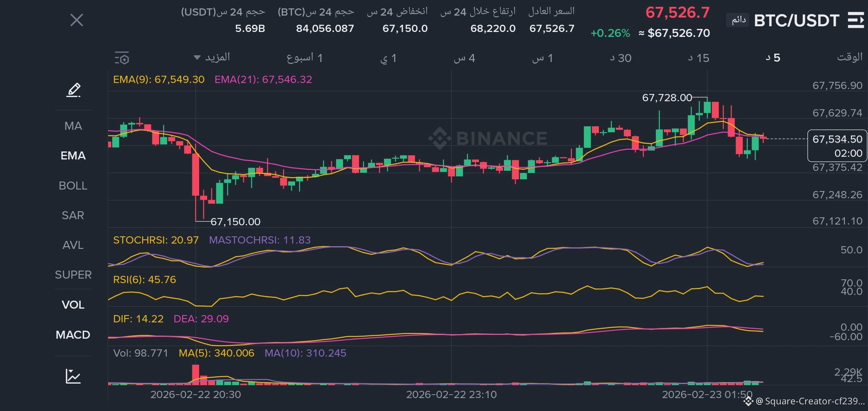
Task: Click the fair price value 67,526.7
Action: coord(552,29)
